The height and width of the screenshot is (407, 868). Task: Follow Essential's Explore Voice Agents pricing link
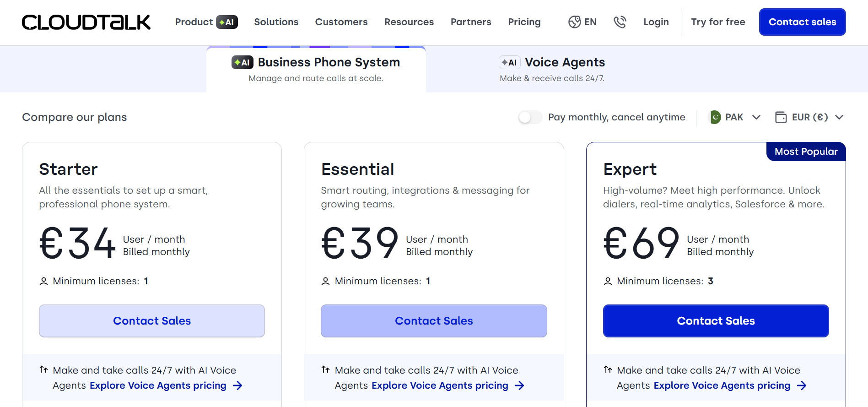click(440, 385)
